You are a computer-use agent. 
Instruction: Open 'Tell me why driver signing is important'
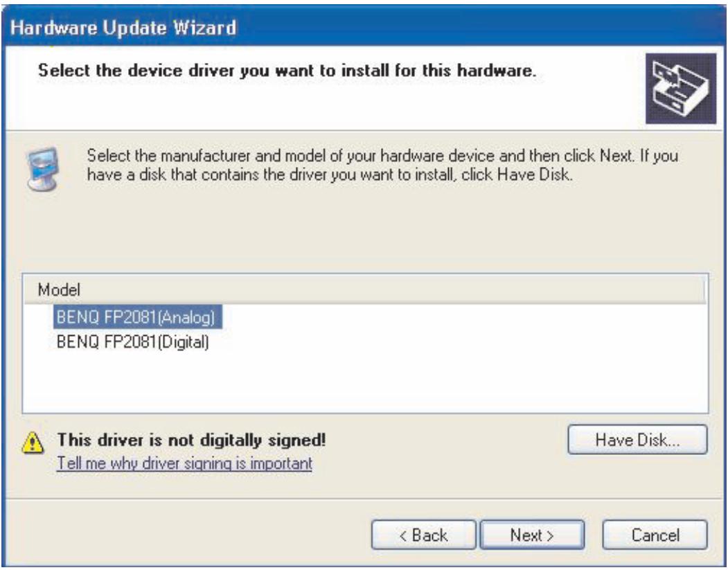184,463
